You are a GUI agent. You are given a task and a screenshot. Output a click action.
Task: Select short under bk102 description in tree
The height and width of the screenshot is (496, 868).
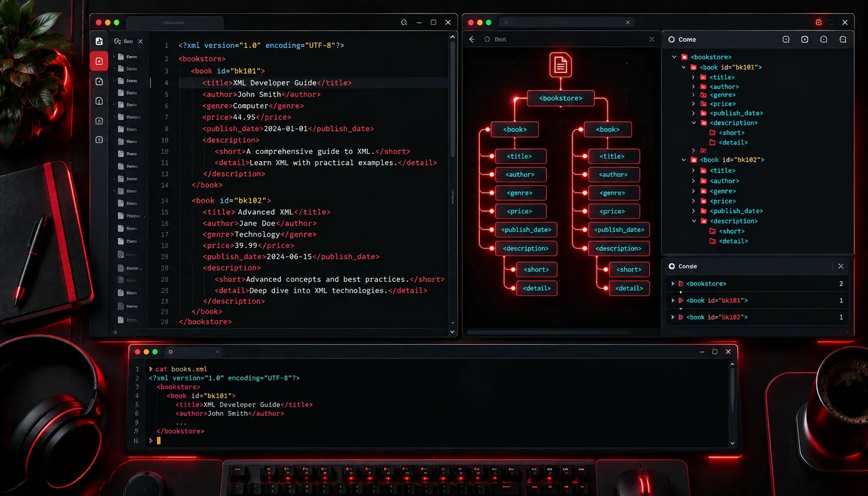point(731,231)
